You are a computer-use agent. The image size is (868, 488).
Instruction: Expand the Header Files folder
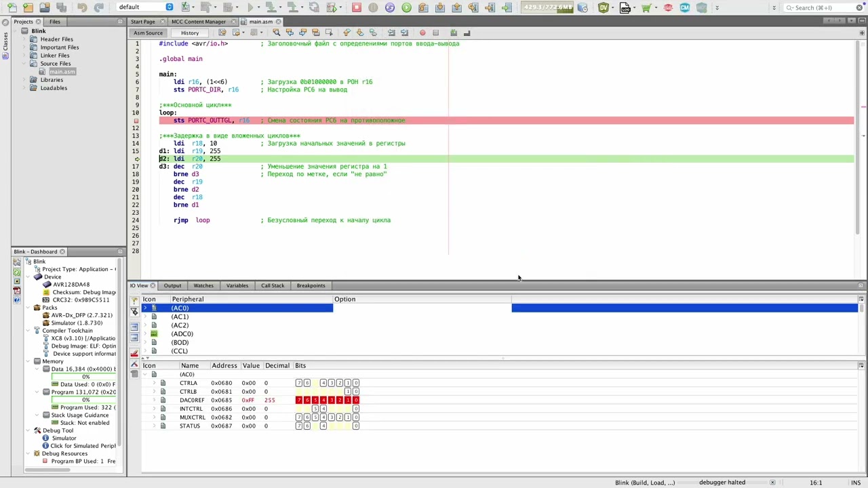[24, 39]
